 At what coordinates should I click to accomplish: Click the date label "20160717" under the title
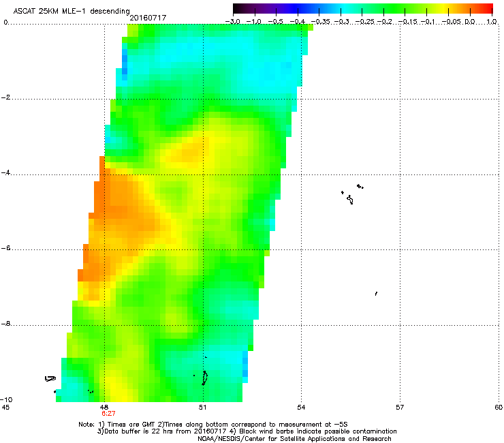148,18
